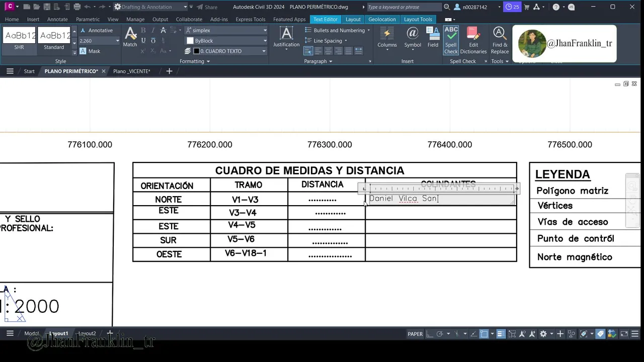Open the Home ribbon tab
Image resolution: width=644 pixels, height=362 pixels.
[x=12, y=19]
